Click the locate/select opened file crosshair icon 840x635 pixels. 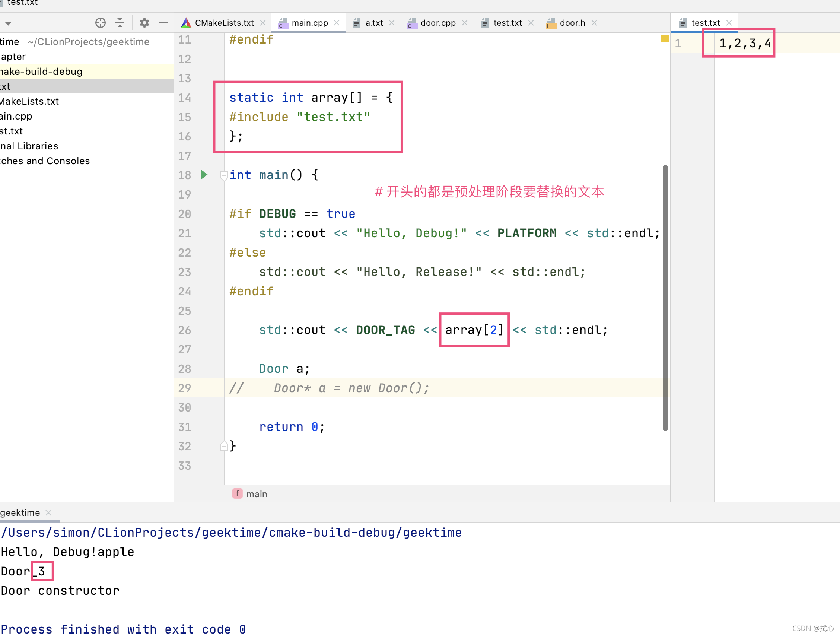pos(100,23)
